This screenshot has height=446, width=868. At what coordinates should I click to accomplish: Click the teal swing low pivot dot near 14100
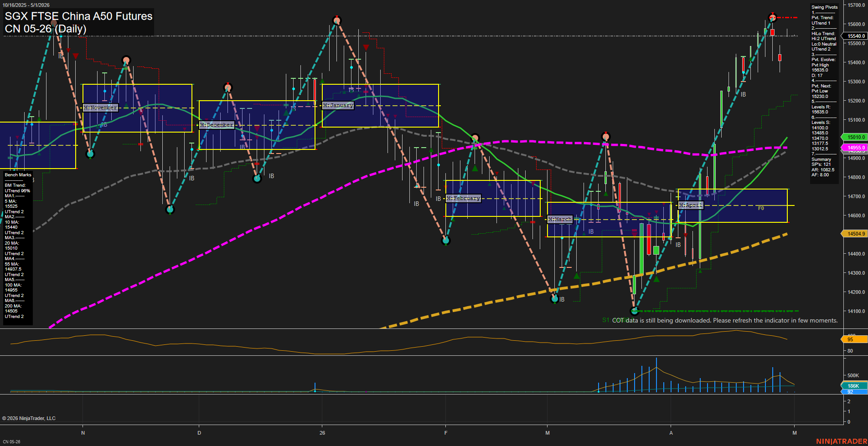(x=634, y=311)
